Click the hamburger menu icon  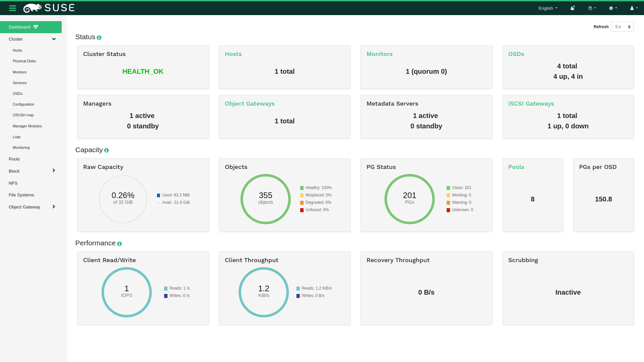click(x=12, y=8)
